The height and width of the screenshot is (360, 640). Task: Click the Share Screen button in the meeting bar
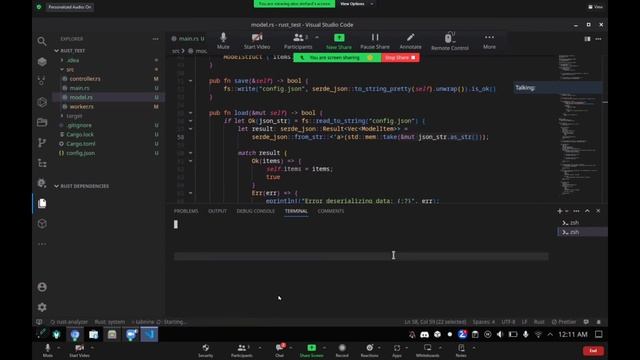click(311, 351)
